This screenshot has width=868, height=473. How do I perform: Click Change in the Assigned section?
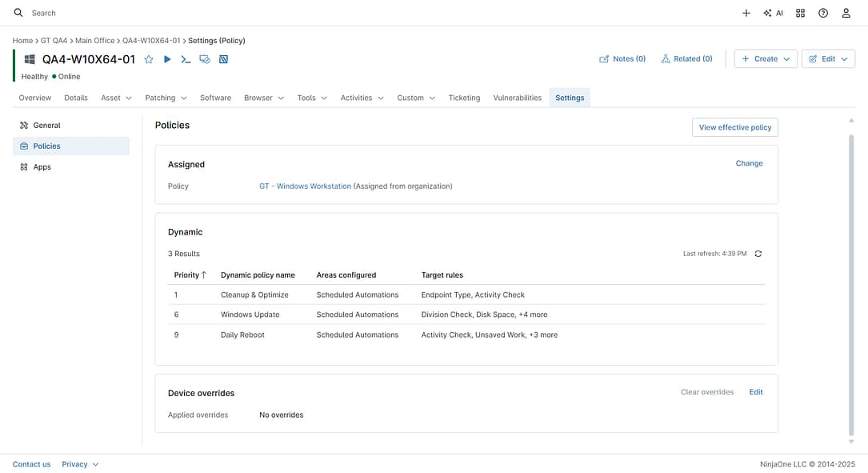[x=749, y=163]
